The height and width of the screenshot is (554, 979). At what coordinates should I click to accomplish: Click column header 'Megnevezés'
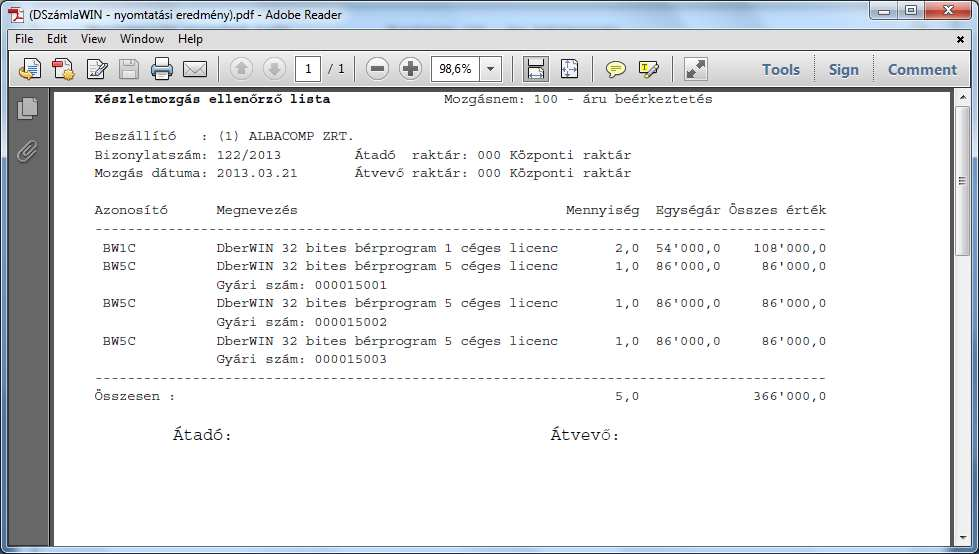pyautogui.click(x=257, y=210)
